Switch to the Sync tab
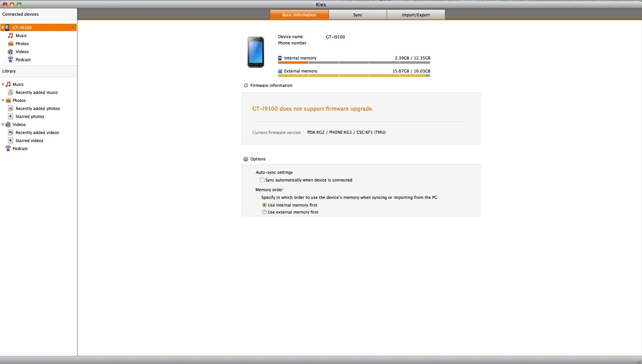The width and height of the screenshot is (642, 364). (x=357, y=15)
